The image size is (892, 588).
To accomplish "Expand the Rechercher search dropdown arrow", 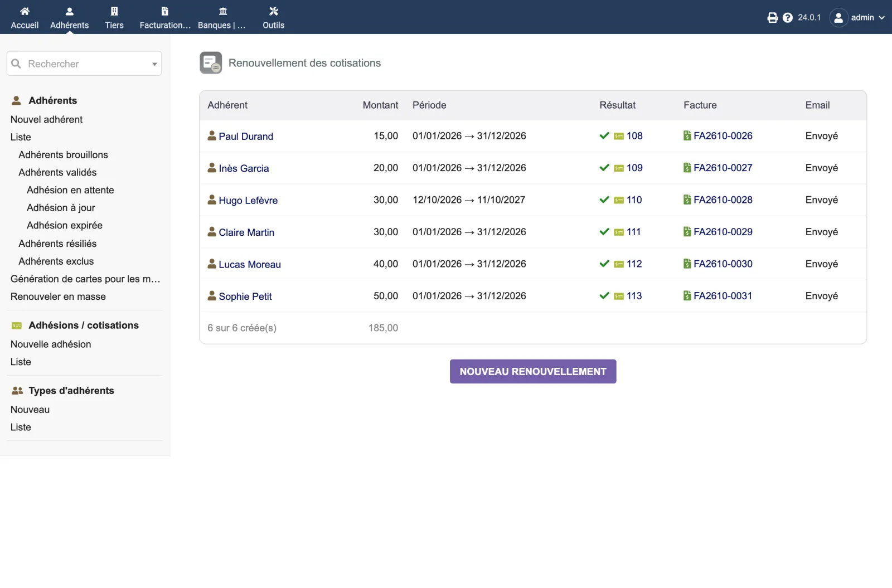I will tap(154, 64).
